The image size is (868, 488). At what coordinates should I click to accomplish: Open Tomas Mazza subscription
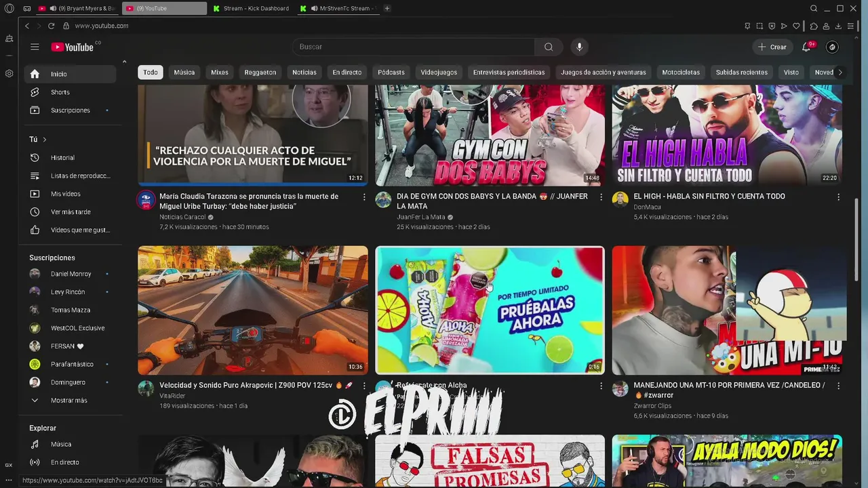tap(71, 310)
